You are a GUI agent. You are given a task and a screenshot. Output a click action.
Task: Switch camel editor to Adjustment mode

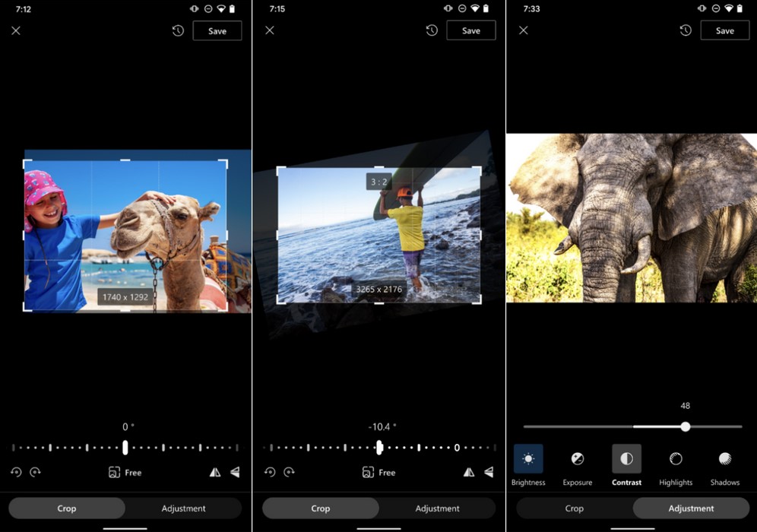coord(184,508)
